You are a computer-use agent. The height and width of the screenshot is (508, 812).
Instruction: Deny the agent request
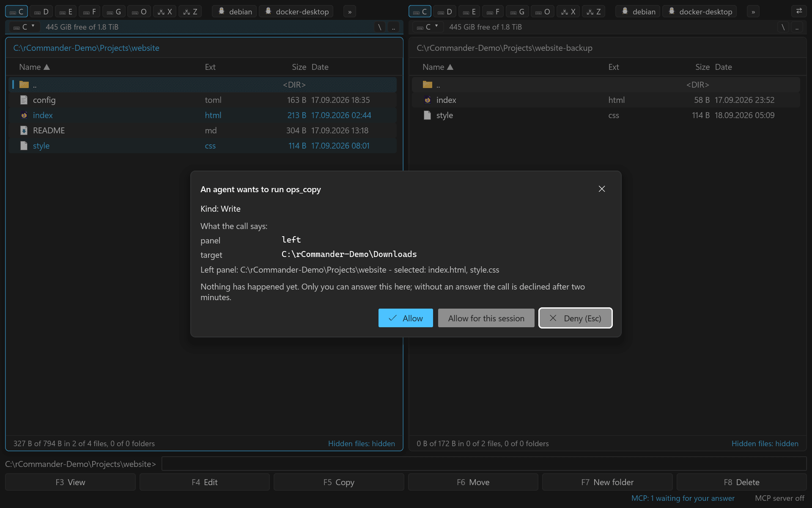click(575, 318)
